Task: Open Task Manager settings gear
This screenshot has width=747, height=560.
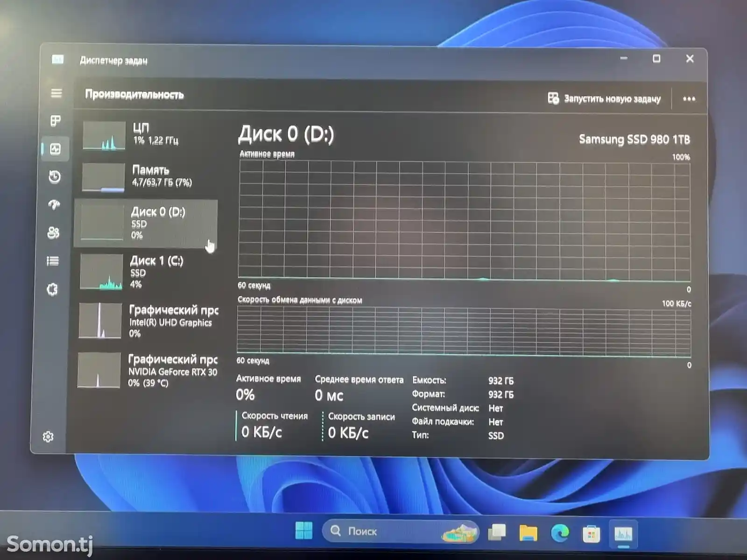Action: [x=48, y=437]
